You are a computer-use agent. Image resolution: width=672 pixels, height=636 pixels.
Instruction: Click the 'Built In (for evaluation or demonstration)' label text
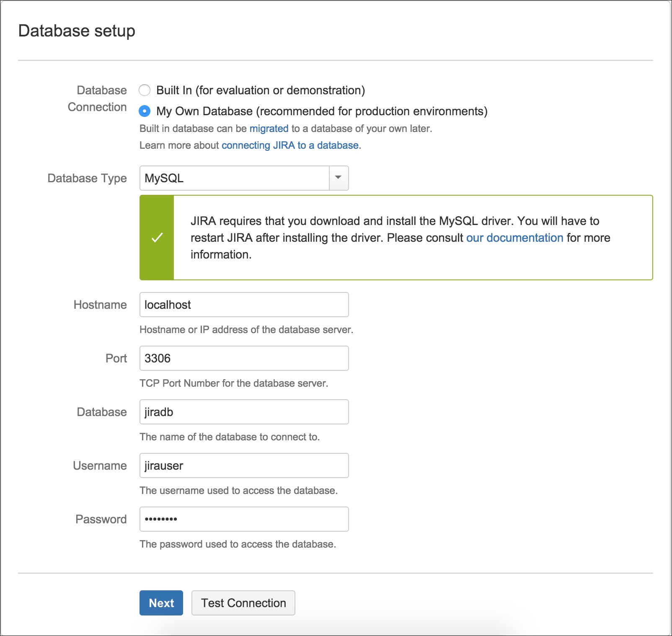point(261,90)
